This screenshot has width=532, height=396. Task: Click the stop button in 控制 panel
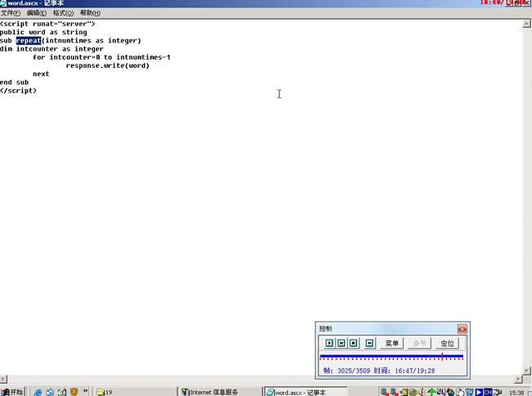tap(354, 343)
